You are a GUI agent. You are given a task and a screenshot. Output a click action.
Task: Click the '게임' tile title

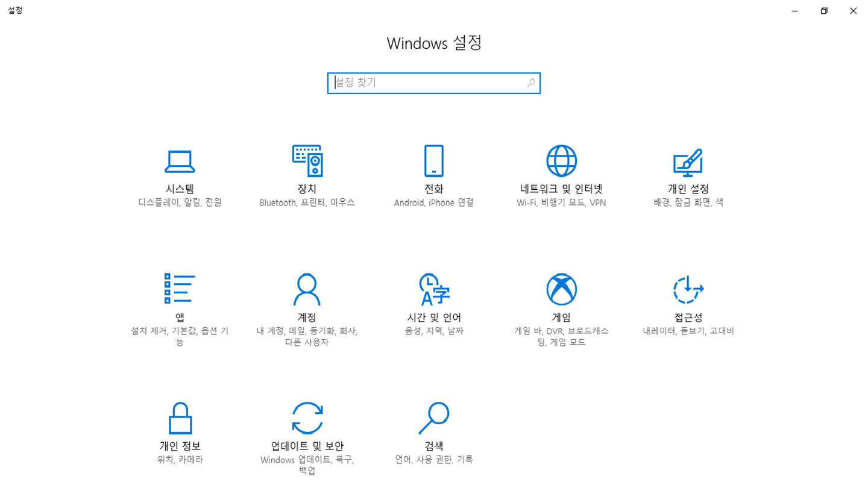(561, 318)
